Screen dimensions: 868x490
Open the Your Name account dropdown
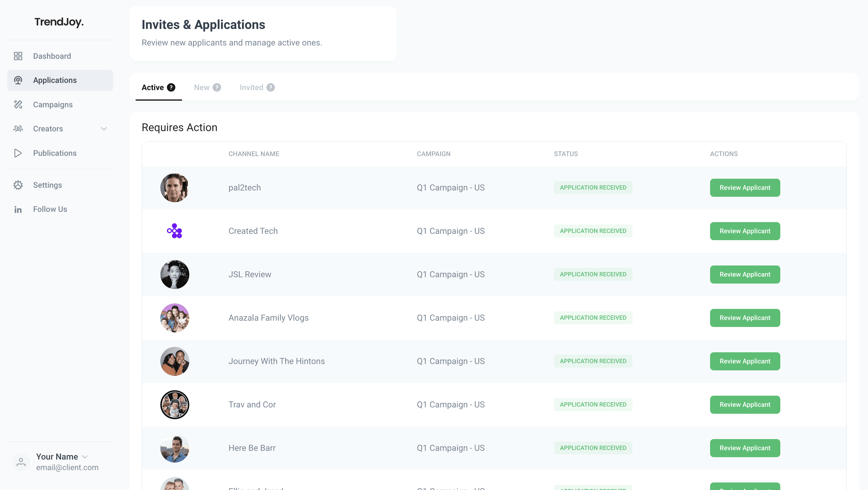[62, 457]
